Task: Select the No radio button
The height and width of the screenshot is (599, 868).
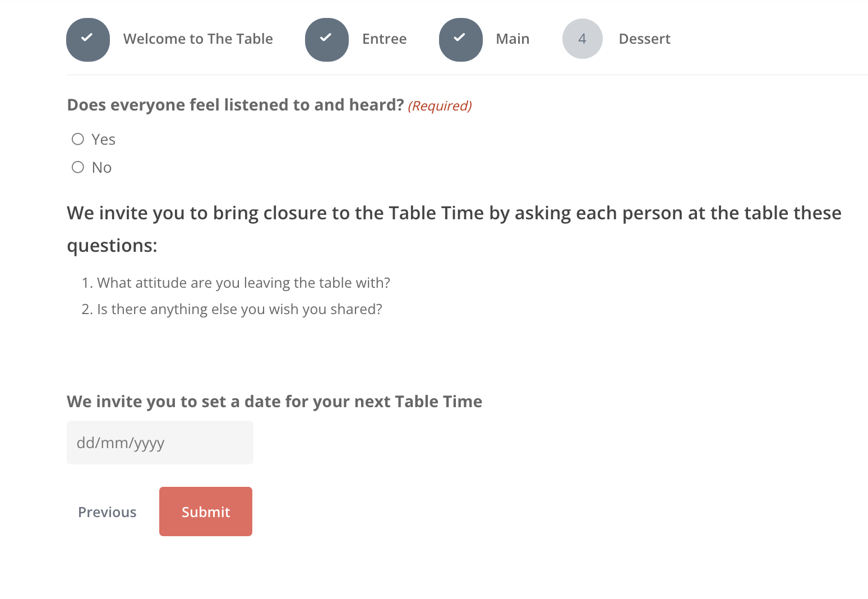Action: tap(78, 167)
